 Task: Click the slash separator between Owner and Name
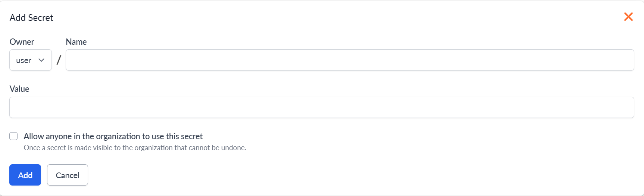[x=59, y=60]
